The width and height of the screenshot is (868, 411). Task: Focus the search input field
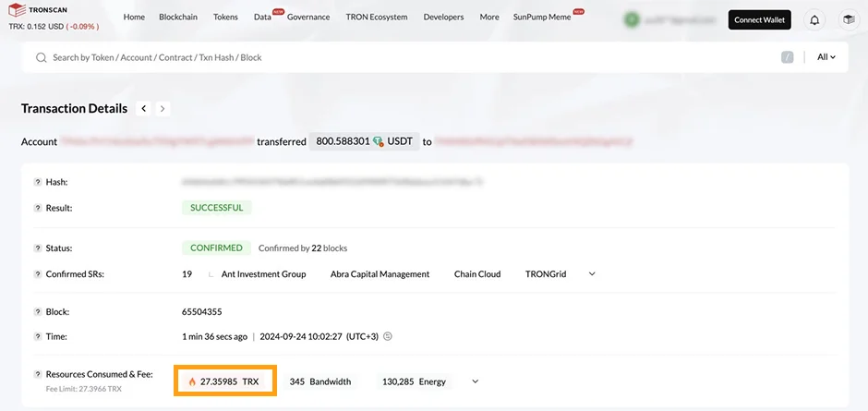410,57
